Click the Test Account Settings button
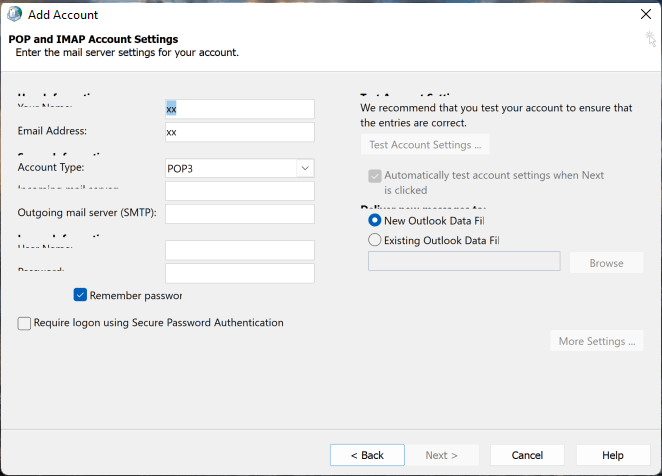The height and width of the screenshot is (476, 662). tap(425, 145)
